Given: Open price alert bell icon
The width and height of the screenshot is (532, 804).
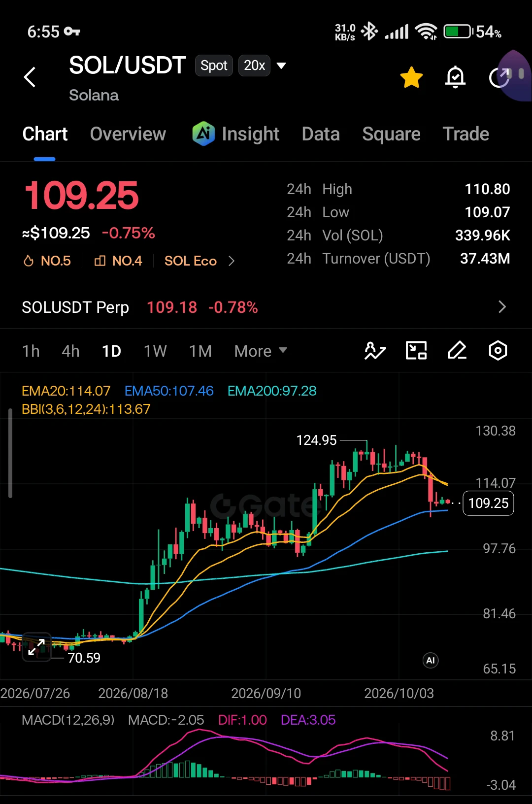Looking at the screenshot, I should pos(455,77).
